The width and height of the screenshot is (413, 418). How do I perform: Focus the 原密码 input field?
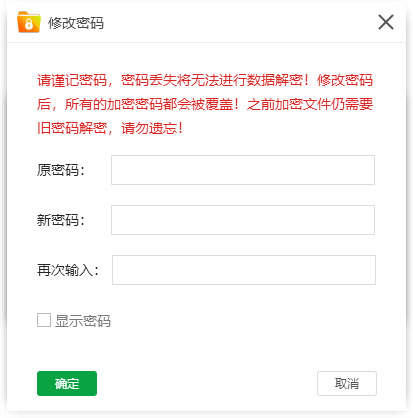(x=243, y=170)
